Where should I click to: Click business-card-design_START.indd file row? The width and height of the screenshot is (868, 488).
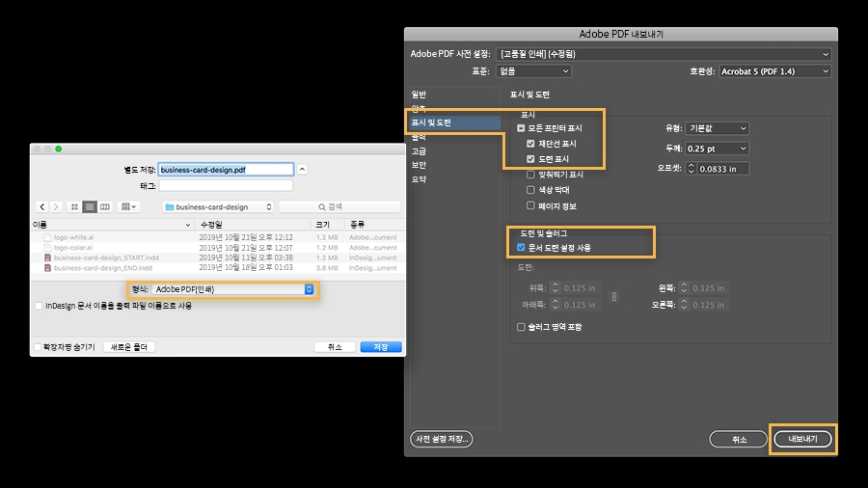click(219, 258)
